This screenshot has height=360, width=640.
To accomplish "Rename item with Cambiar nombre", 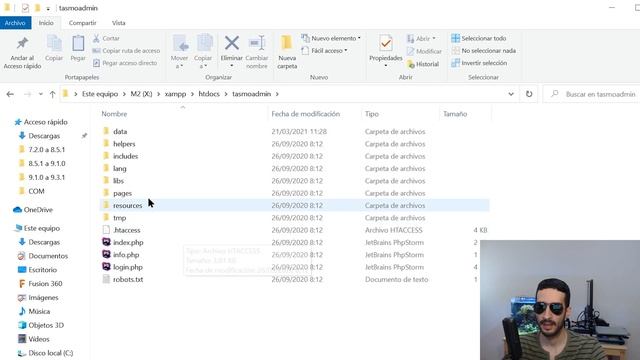I will click(257, 52).
